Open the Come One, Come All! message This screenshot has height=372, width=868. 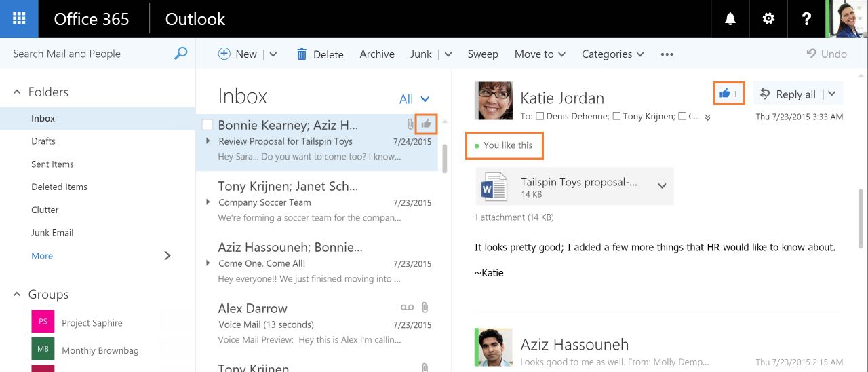point(317,264)
